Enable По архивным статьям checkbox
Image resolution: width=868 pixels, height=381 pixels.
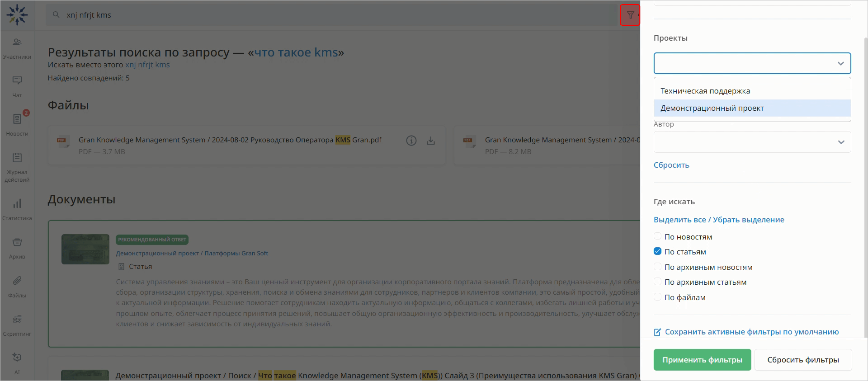[657, 282]
